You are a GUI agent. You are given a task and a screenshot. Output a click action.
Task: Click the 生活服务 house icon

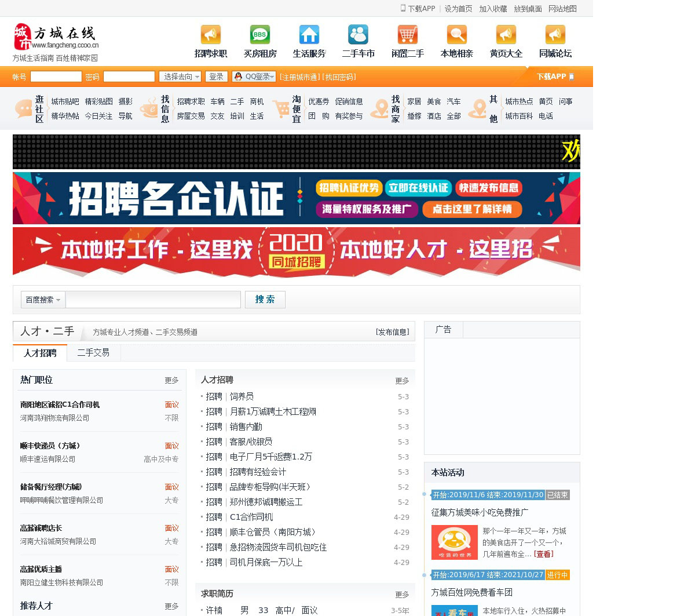309,35
